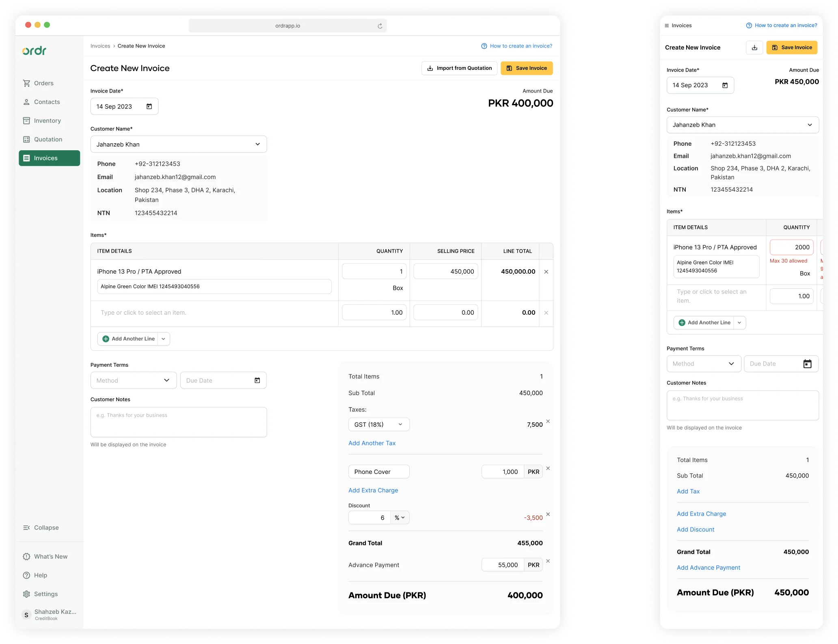Select Invoices in the left navigation
This screenshot has height=644, width=838.
click(46, 158)
